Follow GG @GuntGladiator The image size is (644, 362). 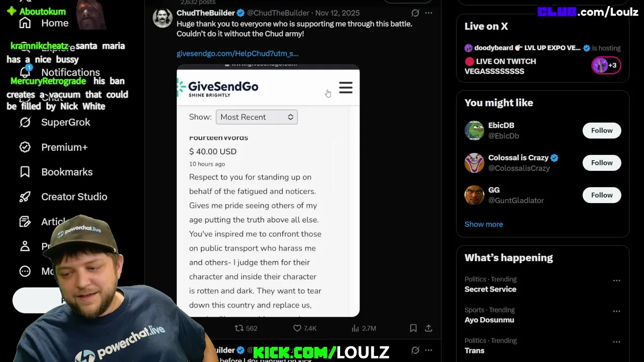tap(602, 195)
